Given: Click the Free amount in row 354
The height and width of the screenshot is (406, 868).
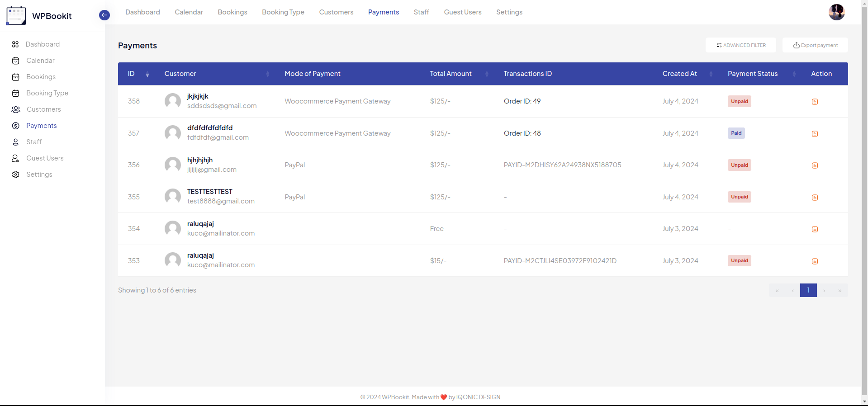Looking at the screenshot, I should (x=436, y=229).
